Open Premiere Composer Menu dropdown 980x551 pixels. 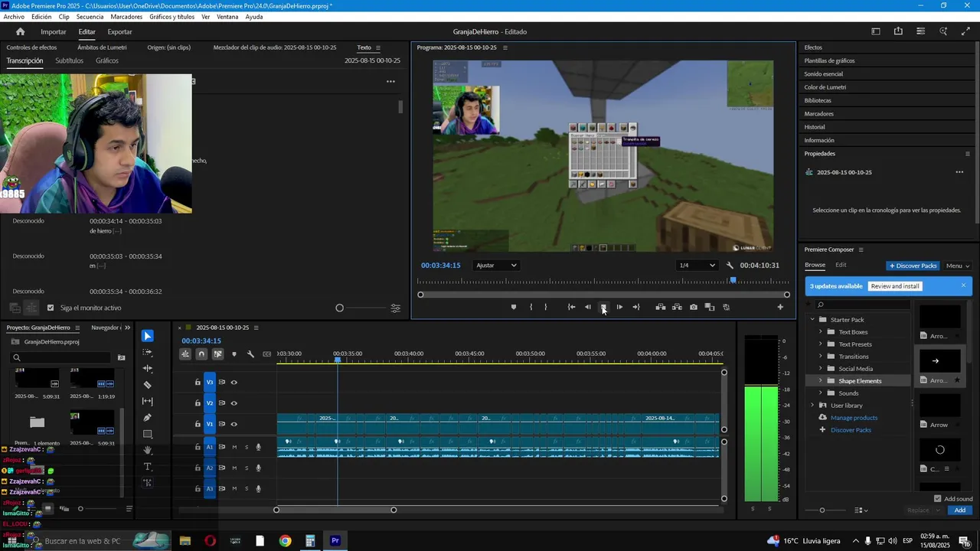957,266
